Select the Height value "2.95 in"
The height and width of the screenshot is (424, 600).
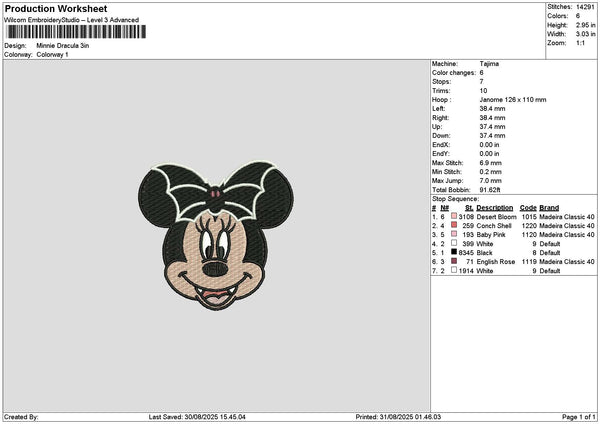tap(586, 25)
